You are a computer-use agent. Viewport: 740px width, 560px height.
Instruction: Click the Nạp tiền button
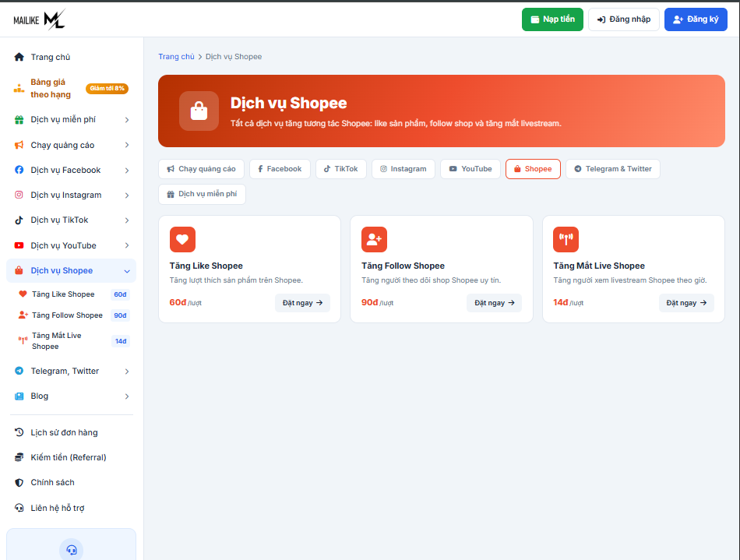(552, 19)
